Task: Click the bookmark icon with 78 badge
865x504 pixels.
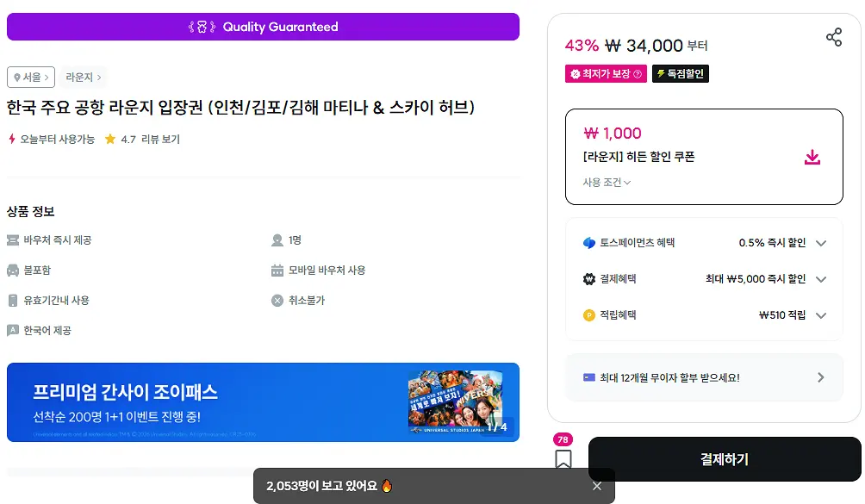Action: [x=563, y=459]
